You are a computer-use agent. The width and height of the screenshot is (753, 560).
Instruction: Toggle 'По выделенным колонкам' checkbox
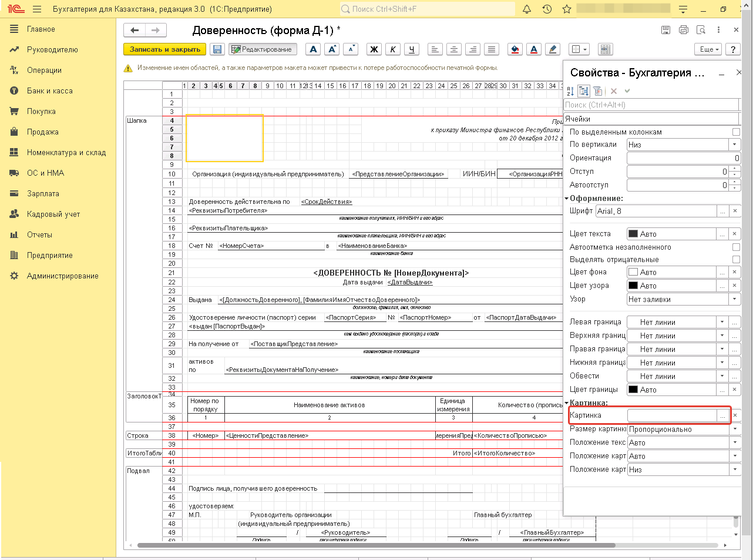[736, 132]
